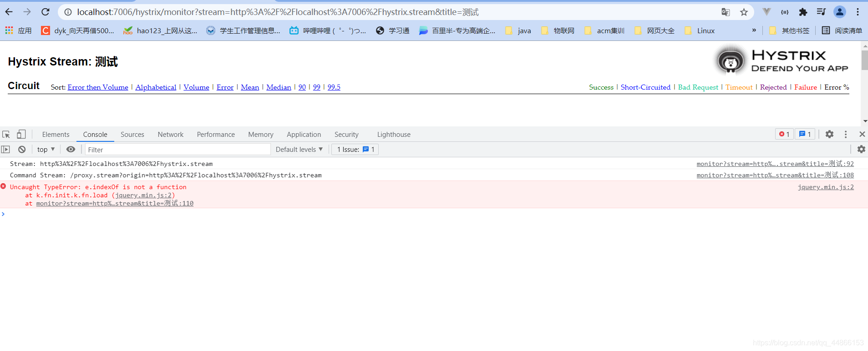Image resolution: width=868 pixels, height=351 pixels.
Task: Switch to the Performance tab
Action: coord(216,135)
